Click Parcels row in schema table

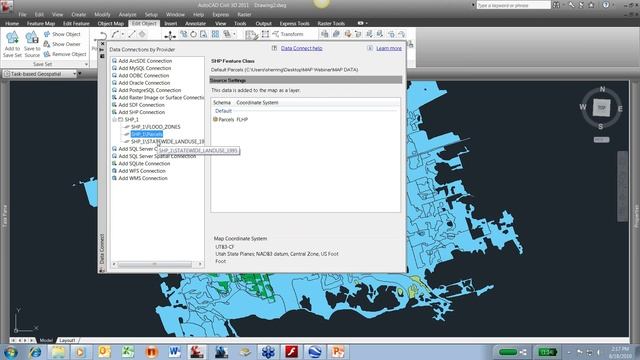click(231, 120)
